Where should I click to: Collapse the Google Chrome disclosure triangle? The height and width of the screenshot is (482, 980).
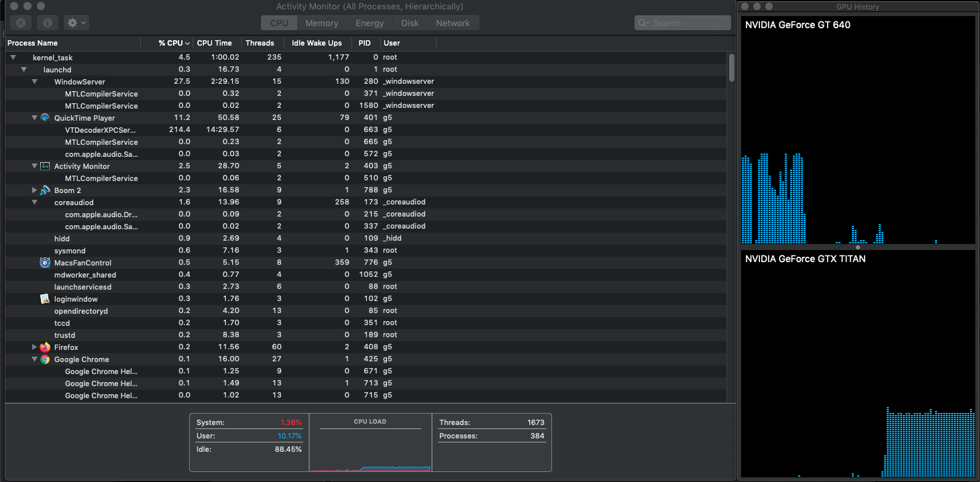click(34, 359)
